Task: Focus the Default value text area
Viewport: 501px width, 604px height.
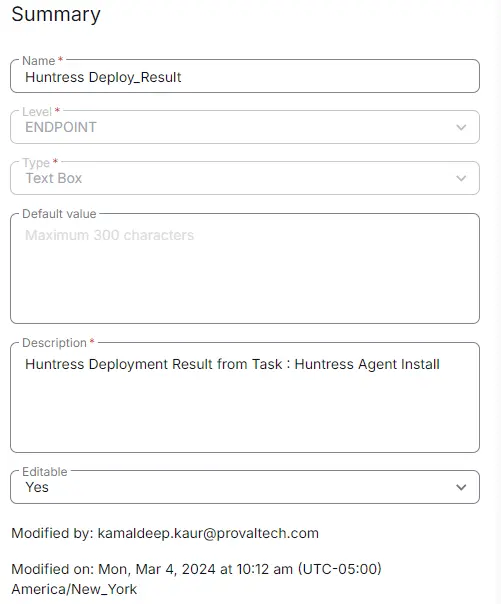Action: point(245,268)
